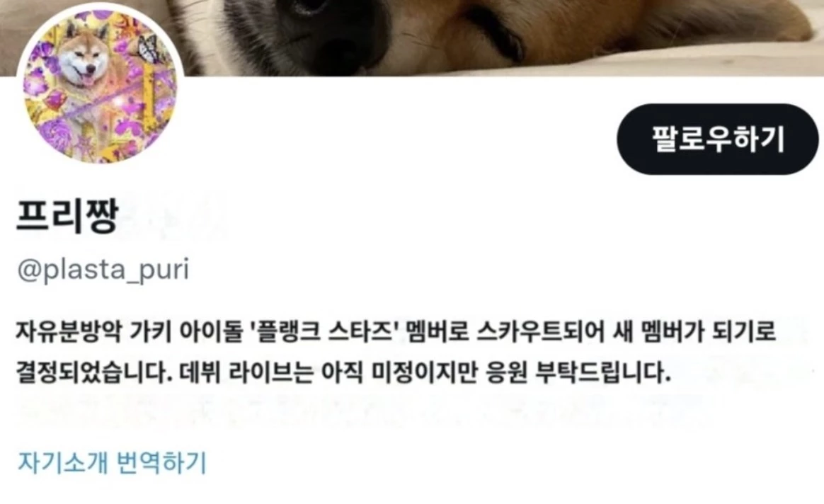Select the display name 프리짱
Viewport: 824px width, 504px height.
(x=68, y=215)
